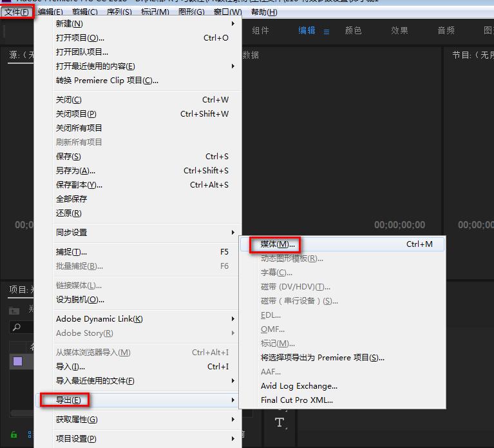The width and height of the screenshot is (494, 448).
Task: Switch to the 编辑 workspace tab
Action: (307, 30)
